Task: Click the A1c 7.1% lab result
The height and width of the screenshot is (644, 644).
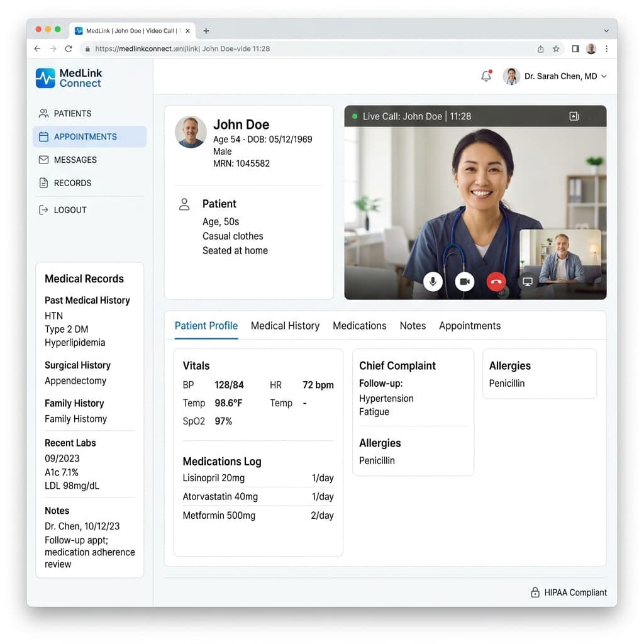Action: point(62,472)
